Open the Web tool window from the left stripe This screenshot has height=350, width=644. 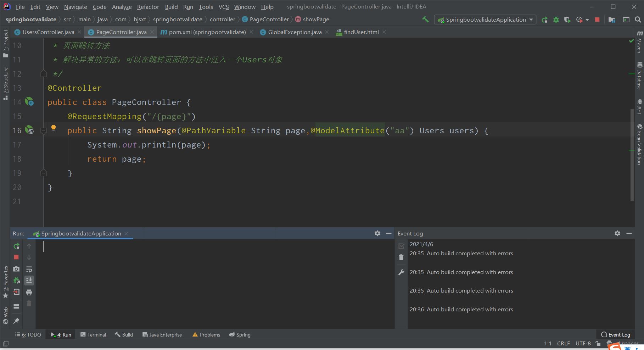point(5,316)
